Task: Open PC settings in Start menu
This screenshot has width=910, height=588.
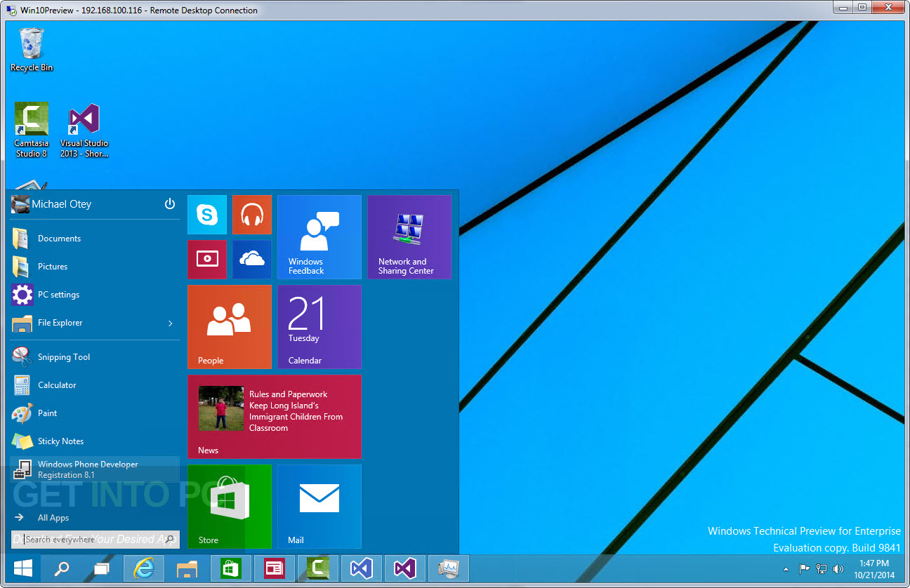Action: (95, 295)
